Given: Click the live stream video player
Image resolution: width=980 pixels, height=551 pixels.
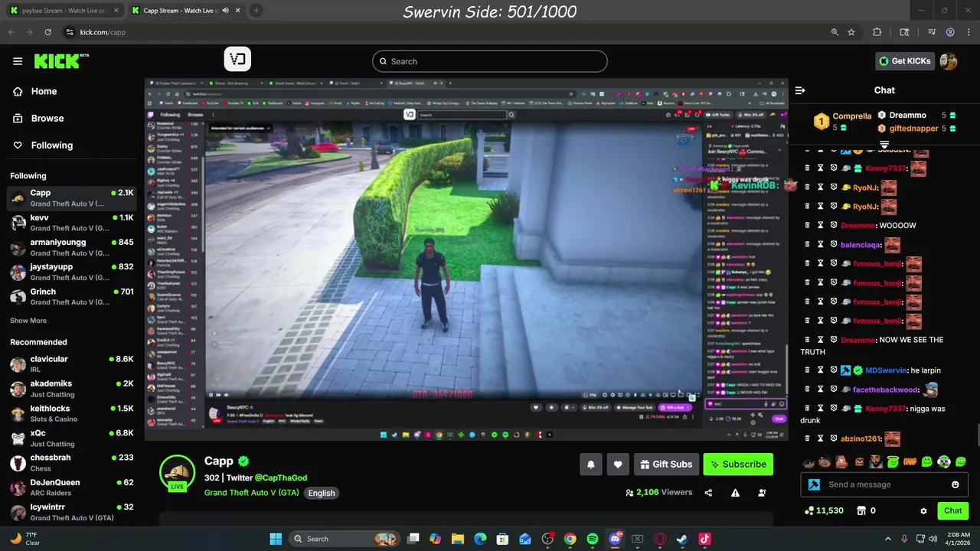Looking at the screenshot, I should [x=466, y=259].
